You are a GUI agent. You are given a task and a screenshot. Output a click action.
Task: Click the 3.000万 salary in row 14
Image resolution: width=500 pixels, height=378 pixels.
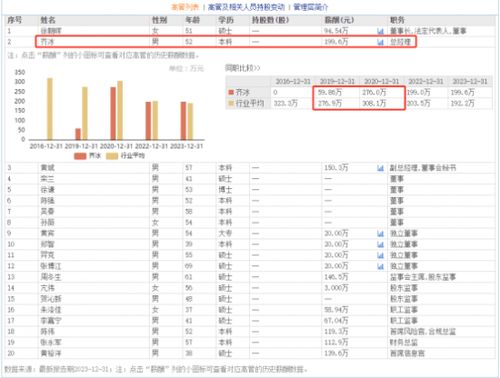(336, 288)
